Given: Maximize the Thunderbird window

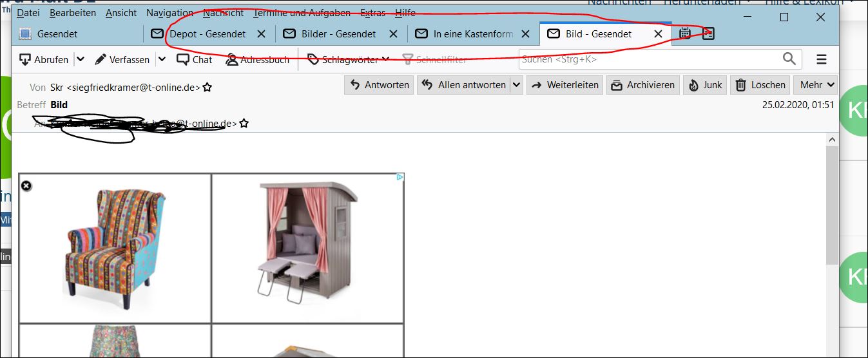Looking at the screenshot, I should coord(784,17).
